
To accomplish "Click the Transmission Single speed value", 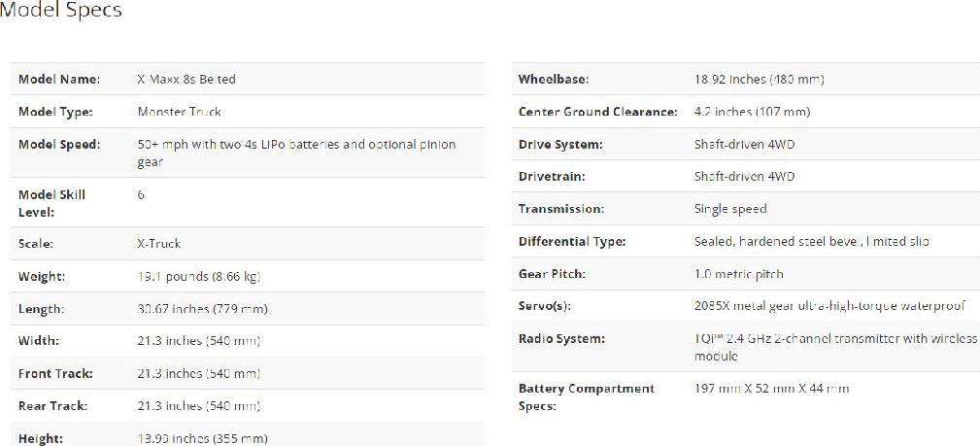I will pyautogui.click(x=730, y=209).
